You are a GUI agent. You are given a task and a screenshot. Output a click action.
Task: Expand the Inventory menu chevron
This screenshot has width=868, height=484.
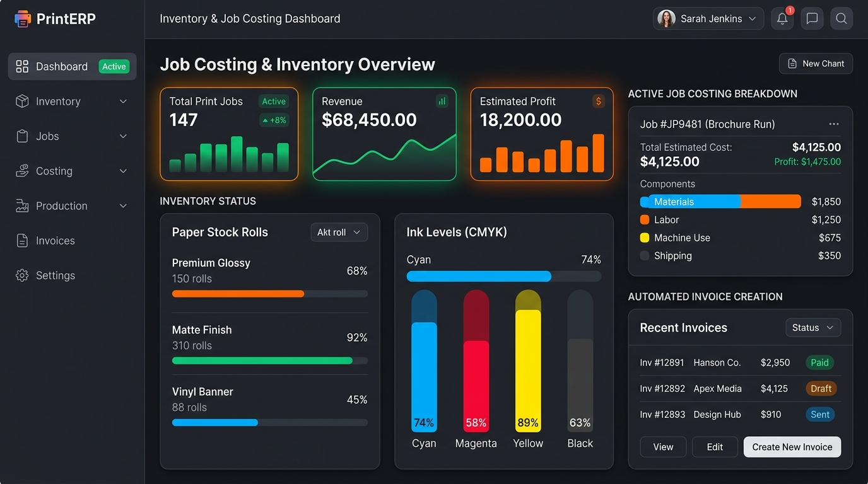coord(124,101)
